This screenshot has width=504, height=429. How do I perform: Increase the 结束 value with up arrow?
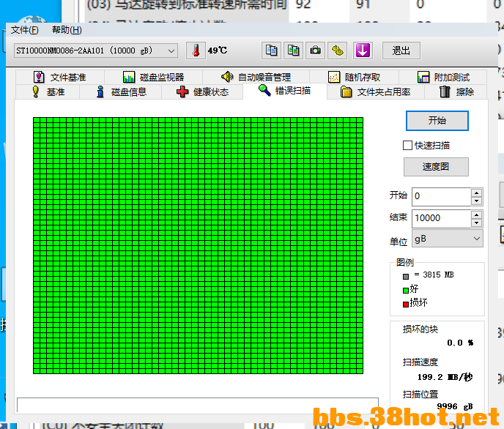click(476, 214)
